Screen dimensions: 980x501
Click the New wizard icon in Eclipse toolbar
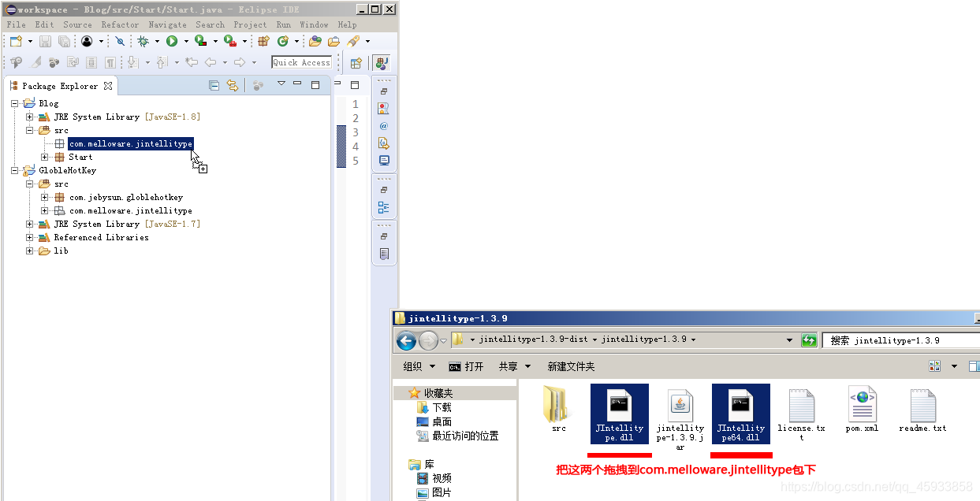point(16,41)
